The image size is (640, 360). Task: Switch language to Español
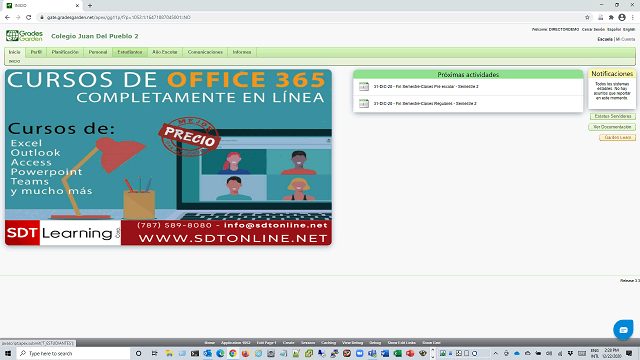[x=614, y=30]
